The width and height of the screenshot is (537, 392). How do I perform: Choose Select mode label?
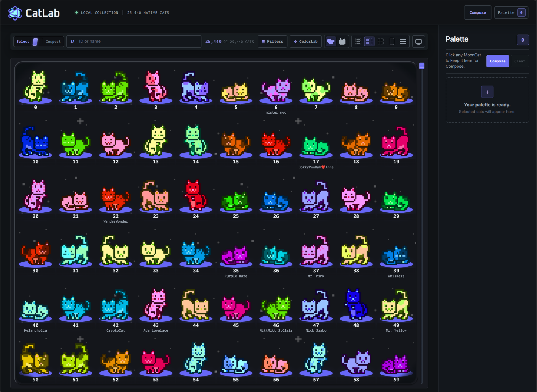tap(23, 42)
